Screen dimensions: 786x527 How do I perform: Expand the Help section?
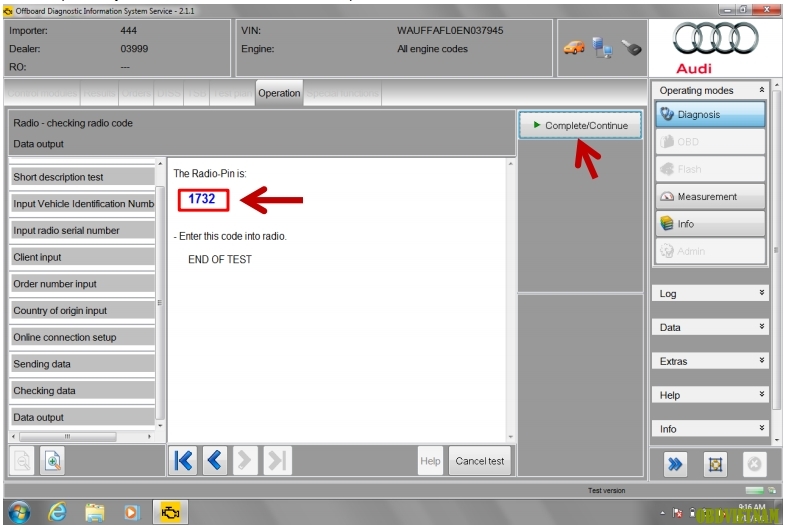point(710,395)
